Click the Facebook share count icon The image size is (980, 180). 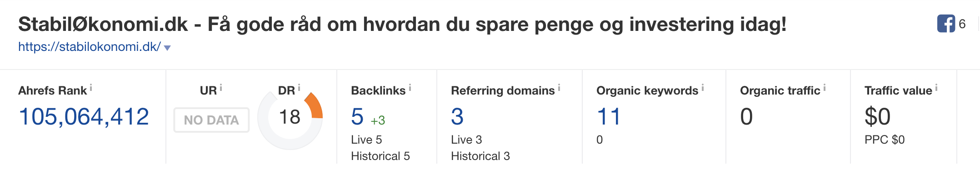tap(946, 24)
